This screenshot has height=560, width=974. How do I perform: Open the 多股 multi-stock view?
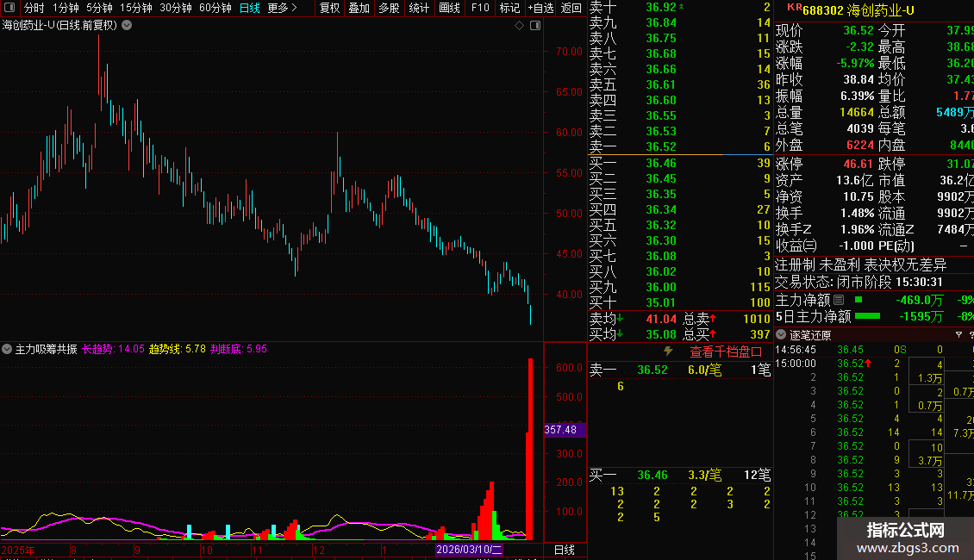click(389, 8)
